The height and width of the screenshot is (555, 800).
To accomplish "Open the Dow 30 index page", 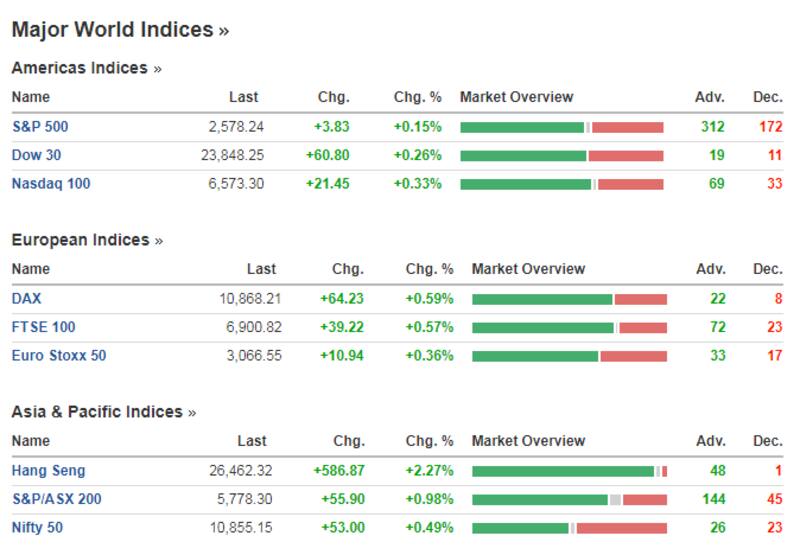I will (x=36, y=155).
